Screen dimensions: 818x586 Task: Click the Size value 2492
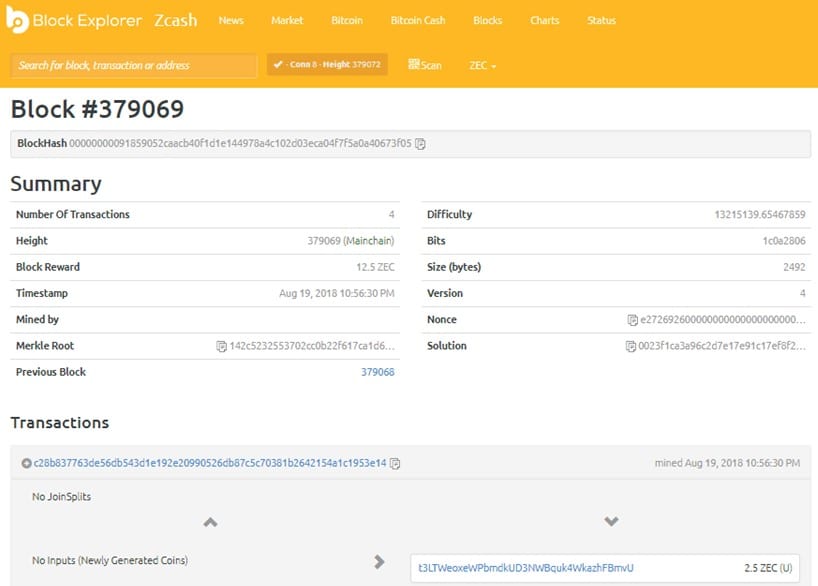tap(794, 267)
